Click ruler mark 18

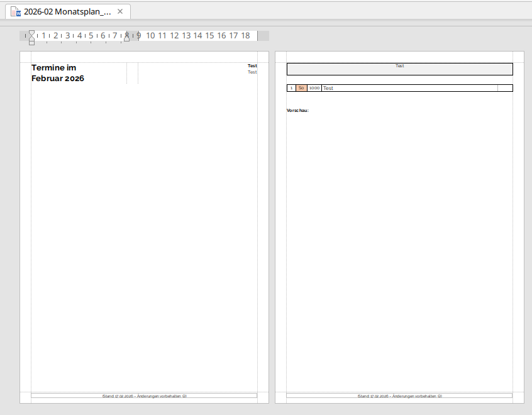pyautogui.click(x=245, y=36)
